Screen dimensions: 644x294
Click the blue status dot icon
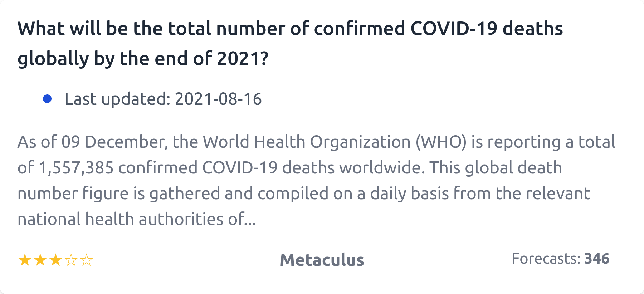47,99
